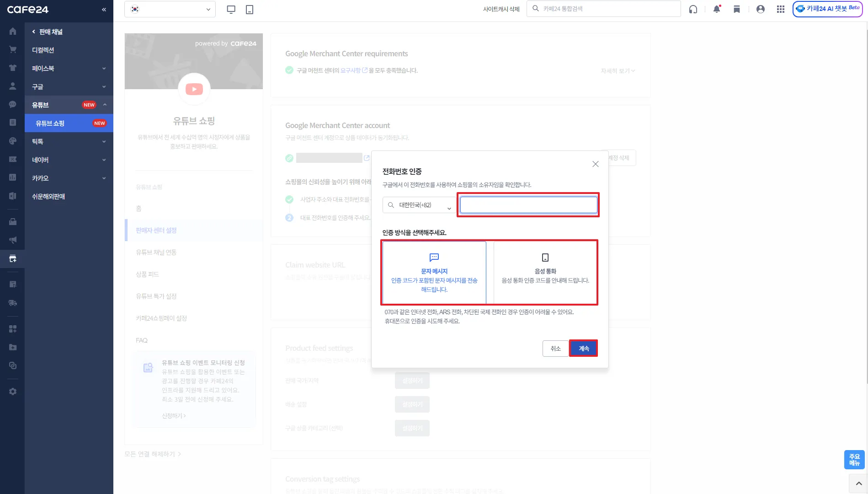
Task: Open the customers person icon in the left rail
Action: point(13,86)
